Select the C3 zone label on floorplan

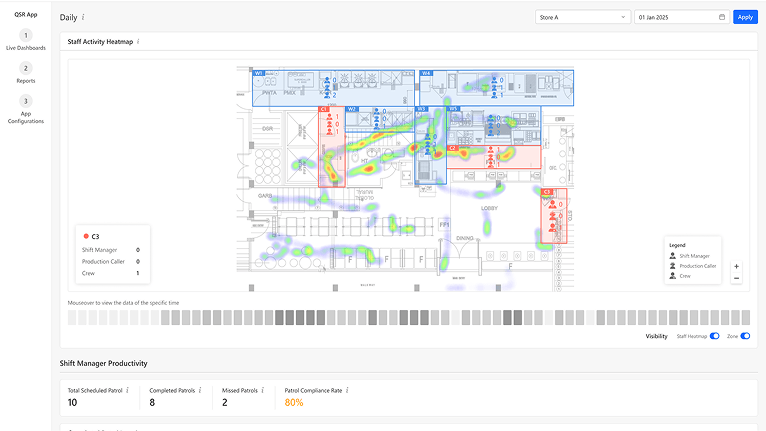point(546,192)
